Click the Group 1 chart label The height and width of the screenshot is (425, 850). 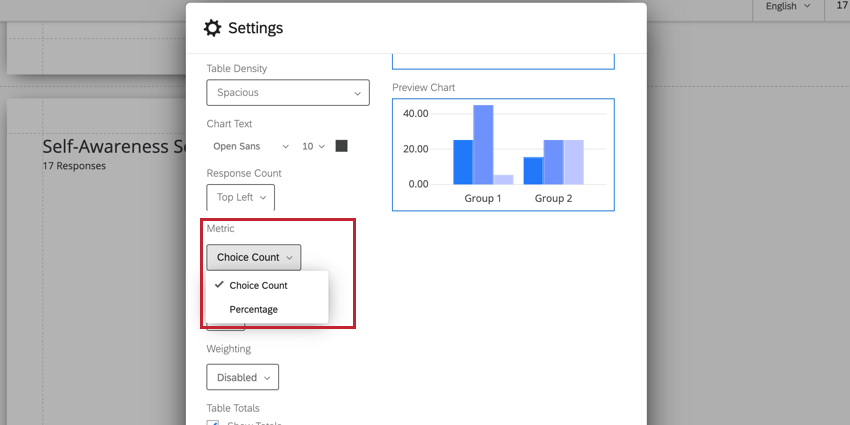(x=483, y=198)
